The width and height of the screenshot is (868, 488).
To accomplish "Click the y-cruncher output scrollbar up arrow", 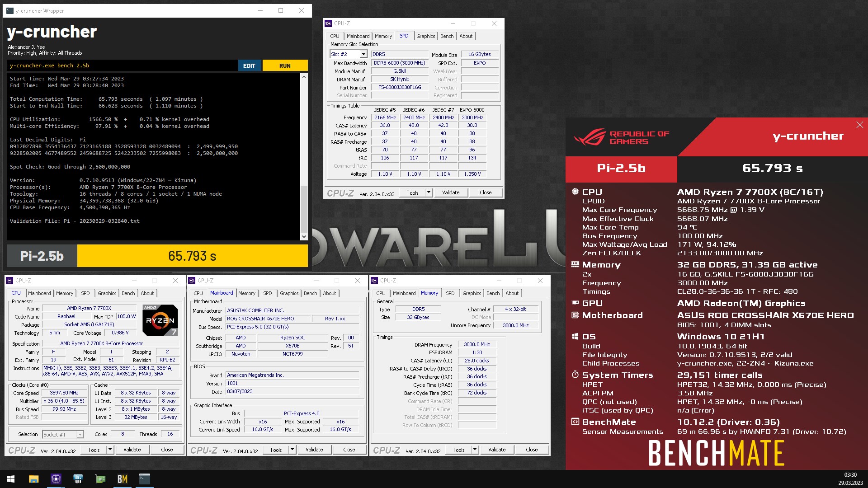I will pyautogui.click(x=304, y=77).
